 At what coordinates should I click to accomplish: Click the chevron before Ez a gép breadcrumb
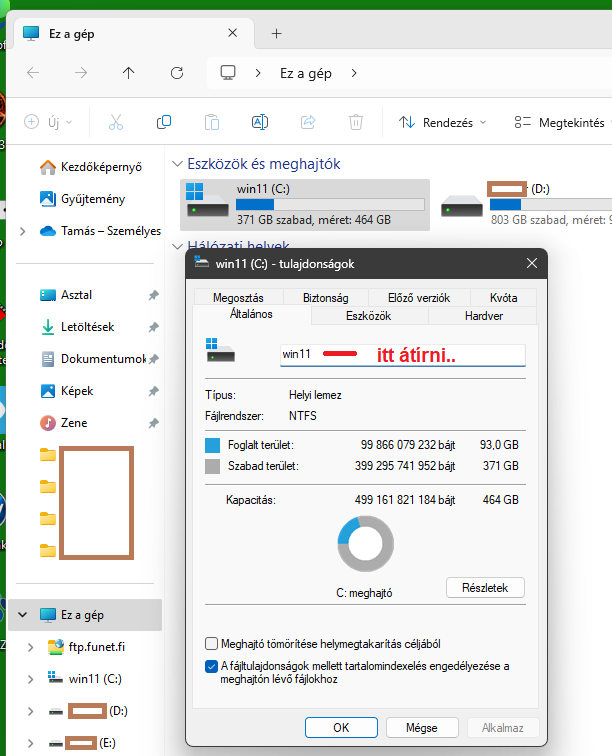(258, 73)
